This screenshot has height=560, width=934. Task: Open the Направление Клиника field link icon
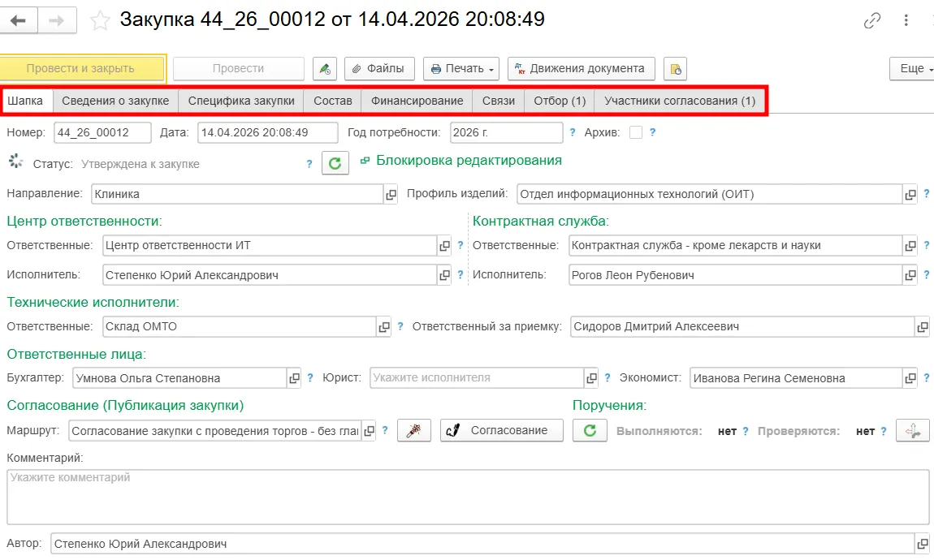click(391, 194)
